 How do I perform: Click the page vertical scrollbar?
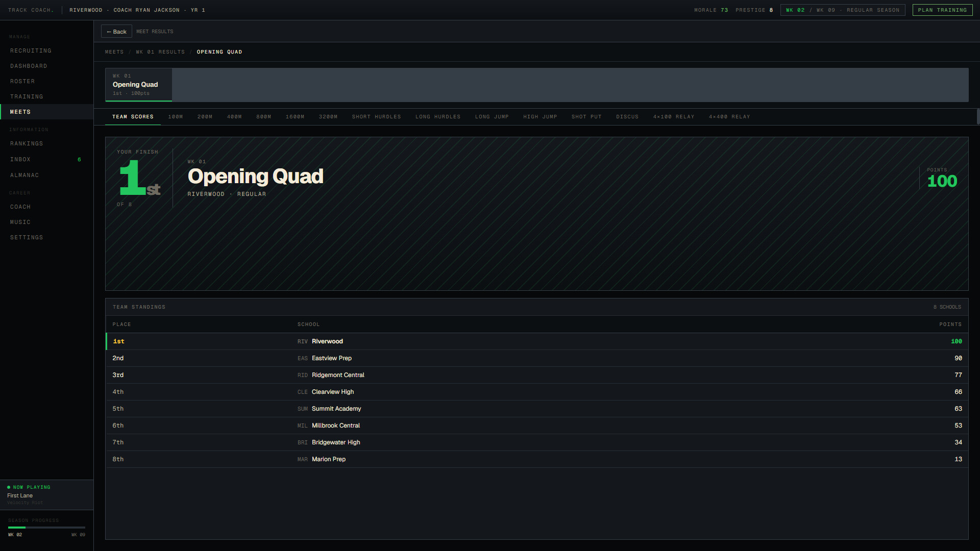coord(978,116)
